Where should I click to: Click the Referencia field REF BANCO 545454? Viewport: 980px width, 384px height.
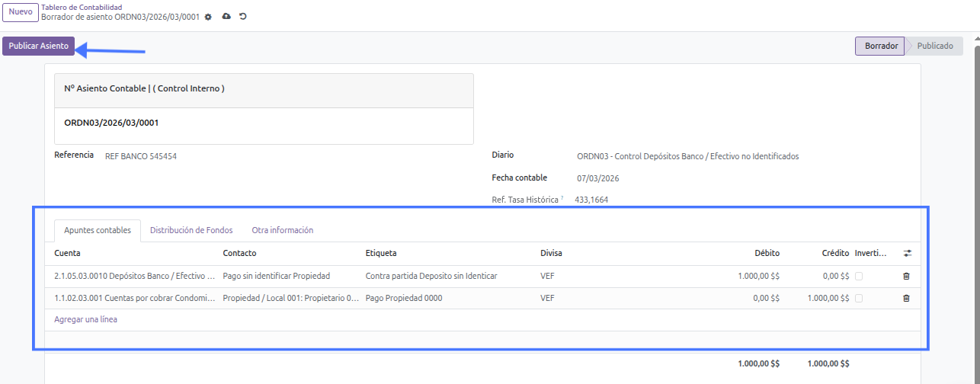point(141,156)
